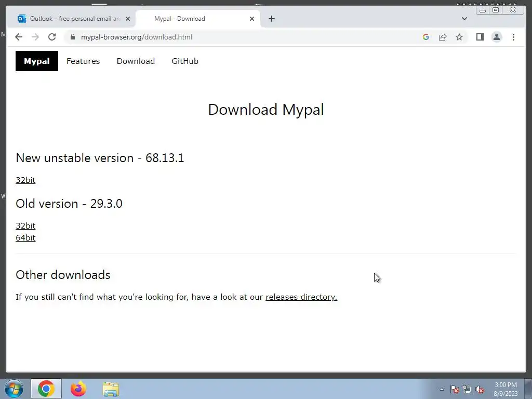Viewport: 532px width, 399px height.
Task: Reload the Mypal download page
Action: [x=52, y=37]
